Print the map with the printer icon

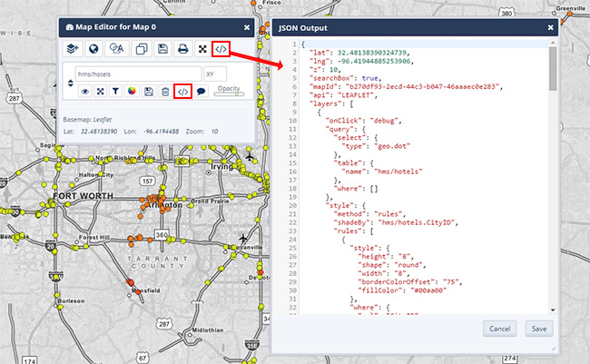point(182,48)
